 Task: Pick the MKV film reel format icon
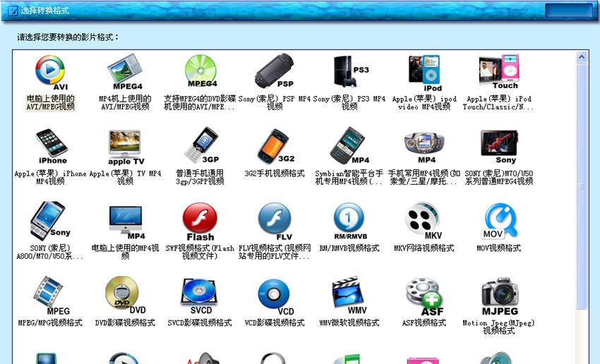coord(424,221)
